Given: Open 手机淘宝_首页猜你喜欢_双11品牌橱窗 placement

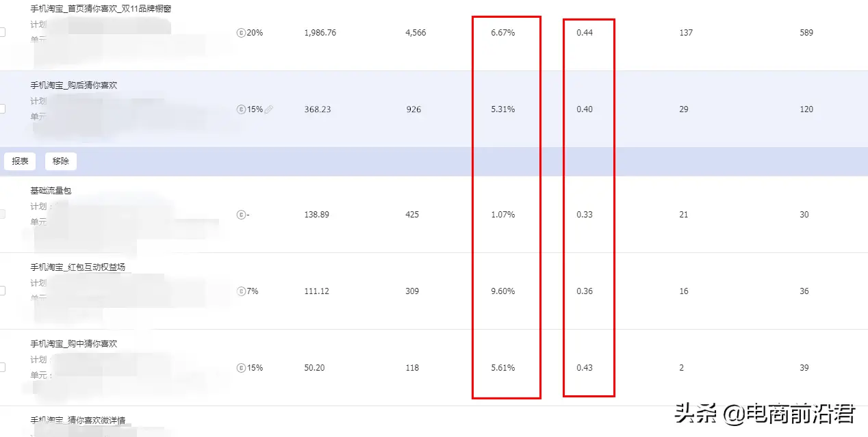Looking at the screenshot, I should (x=101, y=9).
